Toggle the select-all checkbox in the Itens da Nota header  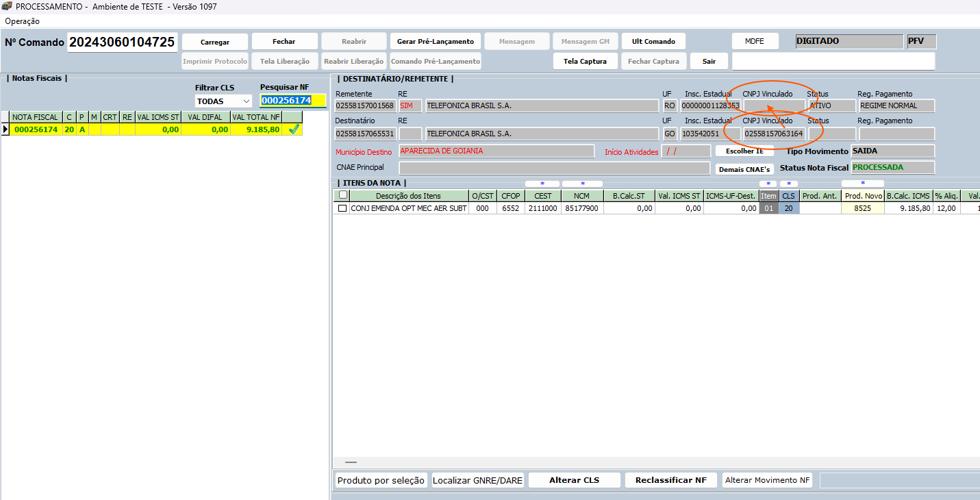(343, 195)
